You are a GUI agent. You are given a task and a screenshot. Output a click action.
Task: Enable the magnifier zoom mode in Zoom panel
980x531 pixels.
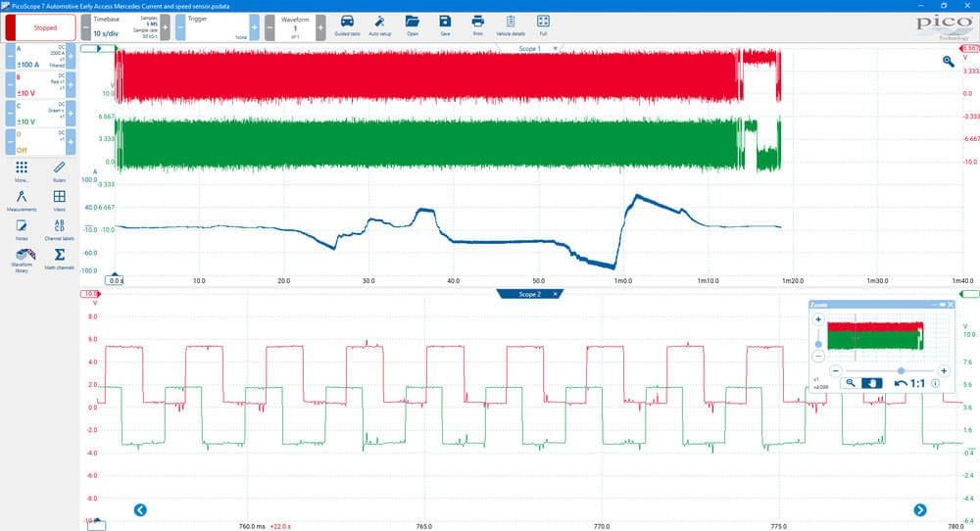coord(850,383)
